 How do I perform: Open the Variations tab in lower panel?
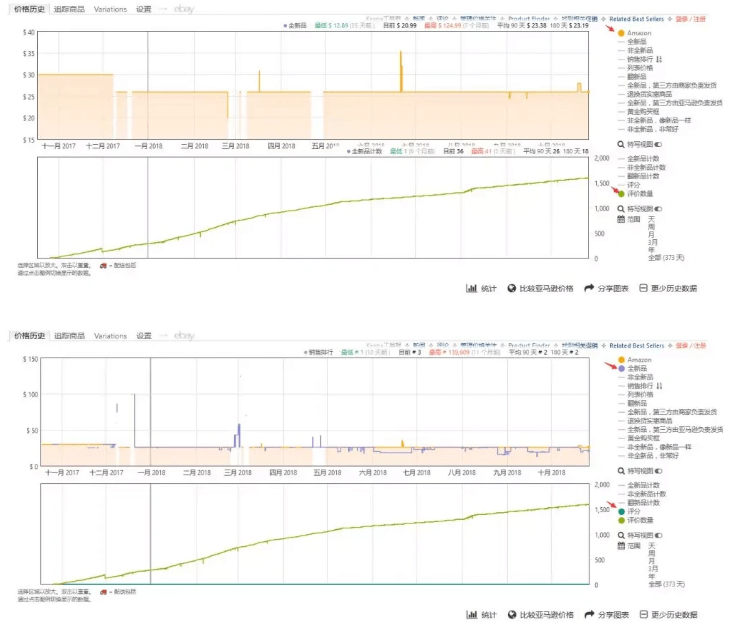(110, 336)
